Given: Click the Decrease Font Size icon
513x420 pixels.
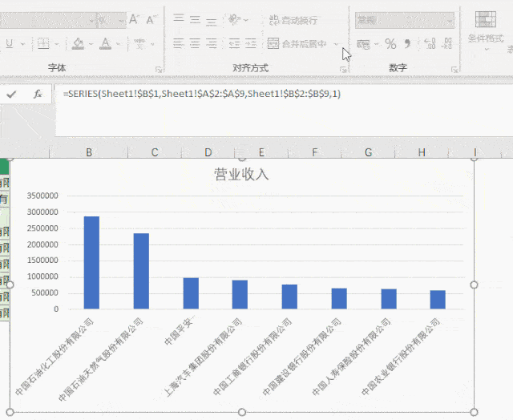Looking at the screenshot, I should point(151,18).
